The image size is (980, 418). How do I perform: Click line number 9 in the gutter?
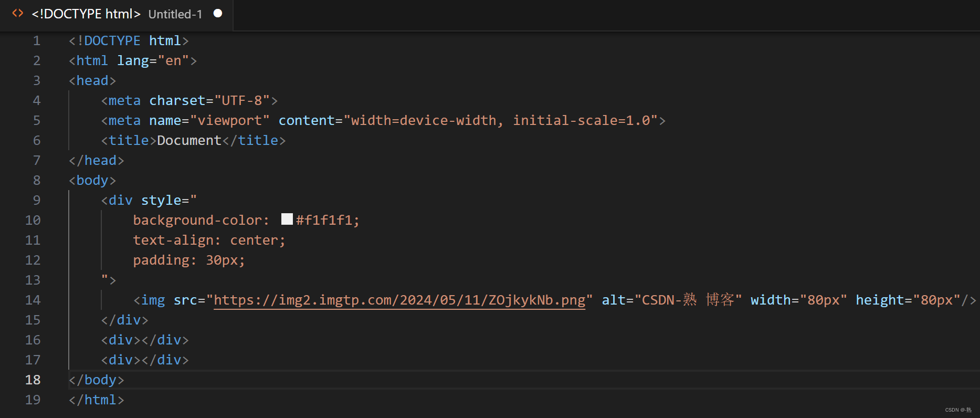[x=37, y=200]
